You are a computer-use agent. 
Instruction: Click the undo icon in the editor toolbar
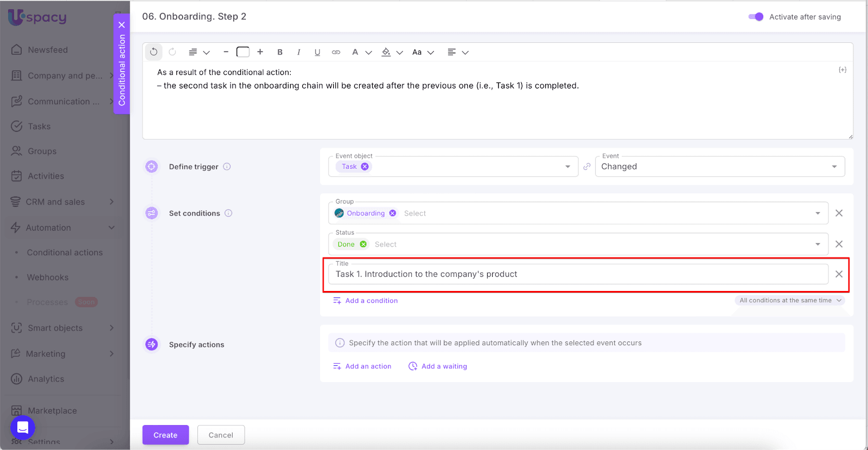(x=154, y=52)
